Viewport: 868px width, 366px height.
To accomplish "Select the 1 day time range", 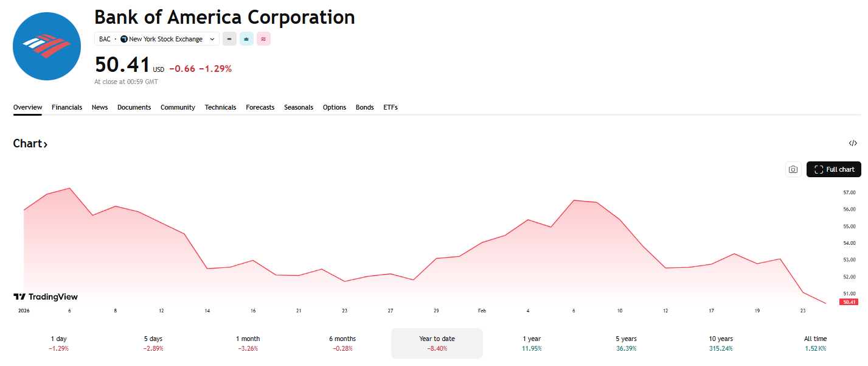I will coord(59,343).
